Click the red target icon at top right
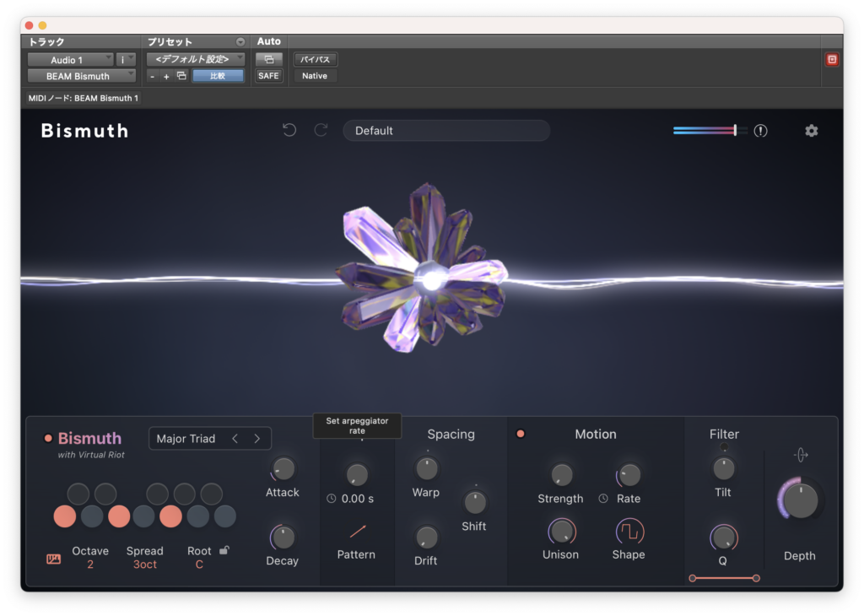The height and width of the screenshot is (616, 864). (832, 60)
